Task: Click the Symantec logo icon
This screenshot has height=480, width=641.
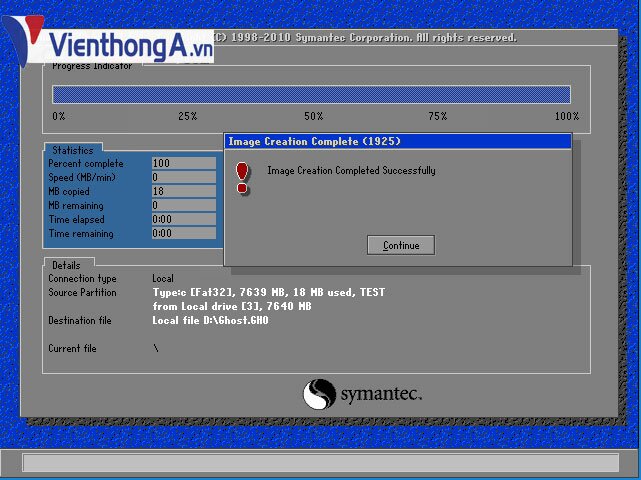Action: point(319,394)
